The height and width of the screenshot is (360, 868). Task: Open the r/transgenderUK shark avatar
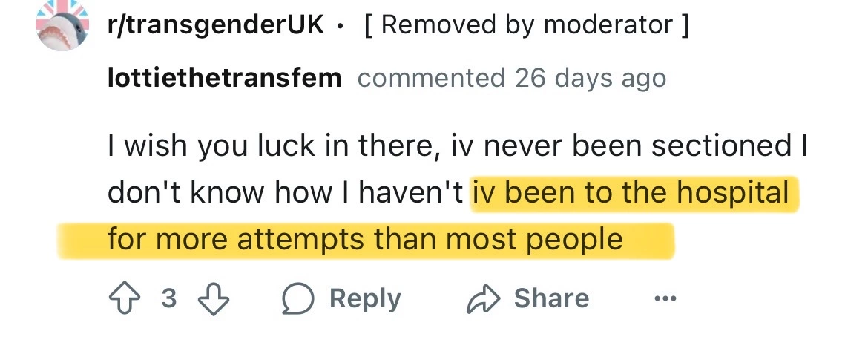[62, 26]
